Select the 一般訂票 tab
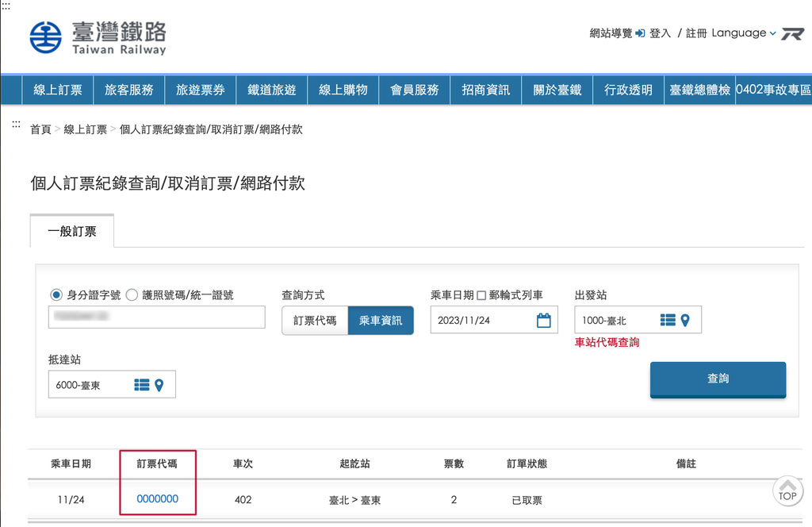 coord(71,231)
